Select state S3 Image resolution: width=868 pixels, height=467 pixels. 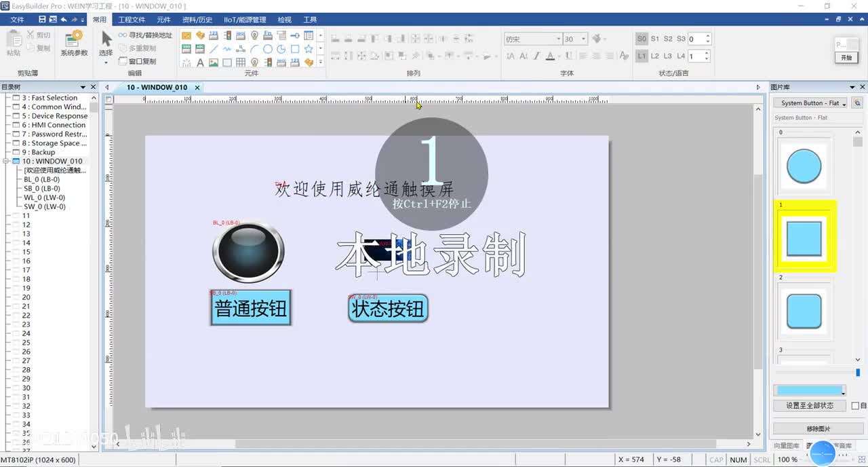pos(681,39)
